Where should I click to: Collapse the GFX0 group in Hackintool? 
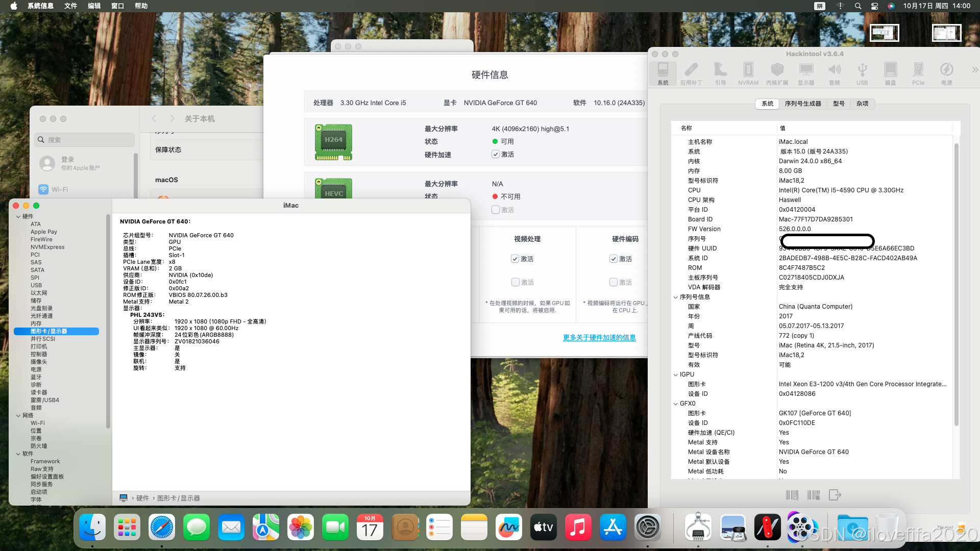pyautogui.click(x=676, y=404)
